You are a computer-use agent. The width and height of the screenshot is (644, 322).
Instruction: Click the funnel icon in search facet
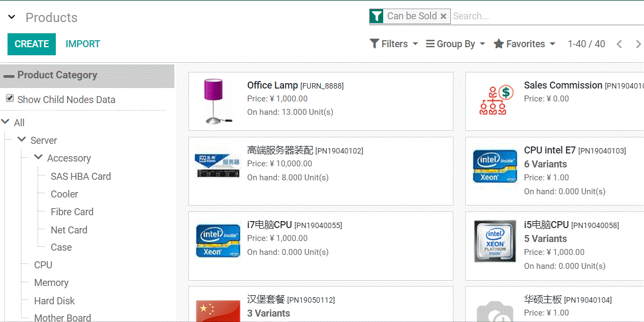point(377,17)
